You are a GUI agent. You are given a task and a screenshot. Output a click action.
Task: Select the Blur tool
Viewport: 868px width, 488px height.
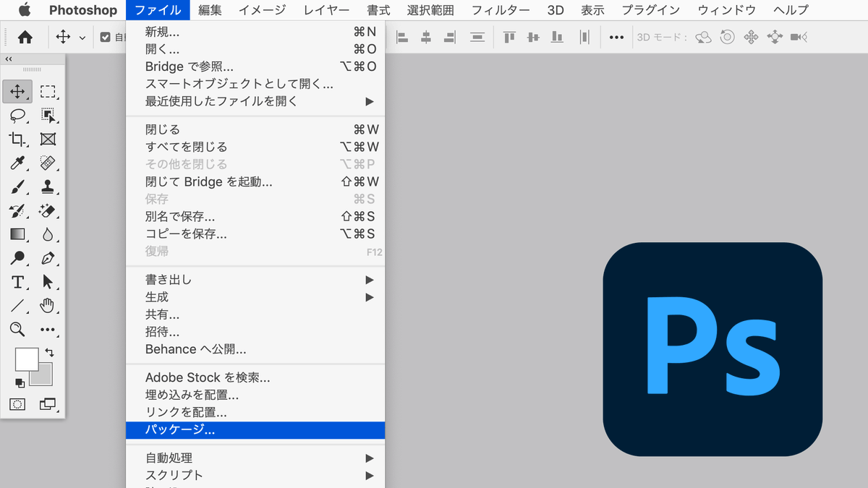point(48,234)
